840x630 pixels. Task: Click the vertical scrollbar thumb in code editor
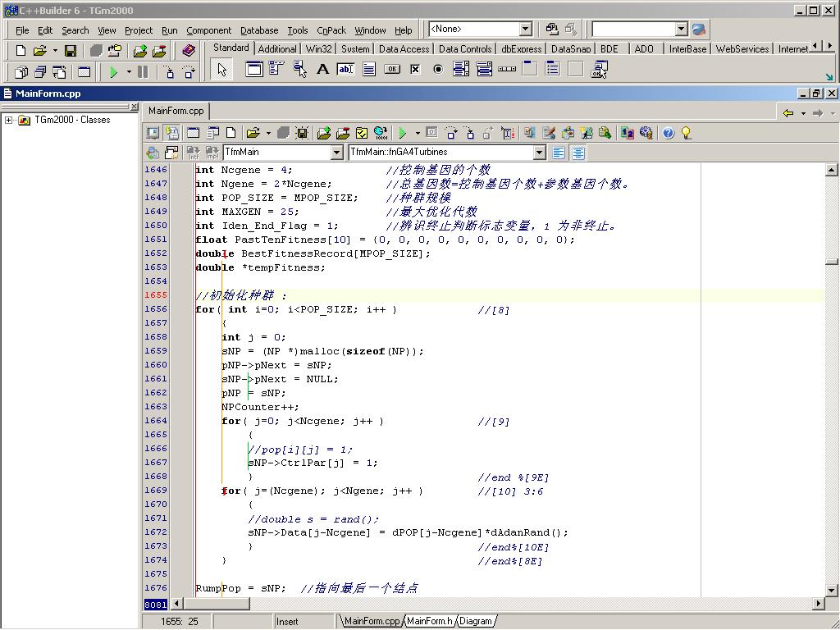point(832,262)
